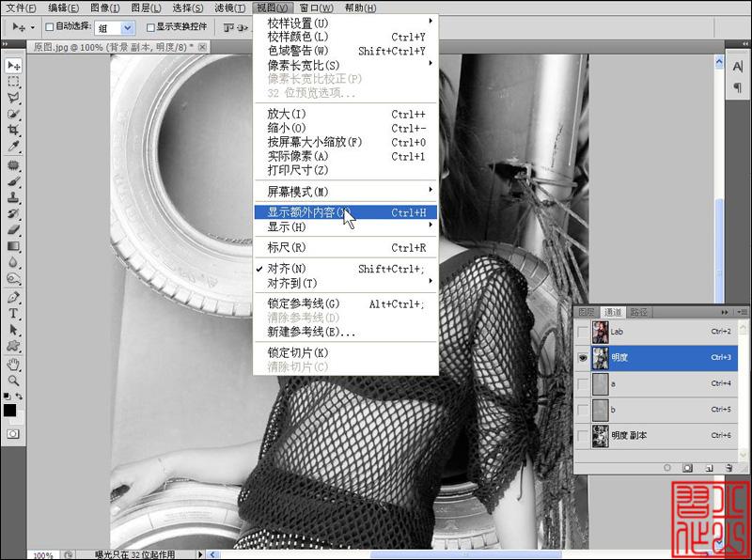Open Move tool preset picker arrow
This screenshot has height=560, width=752.
coord(33,27)
